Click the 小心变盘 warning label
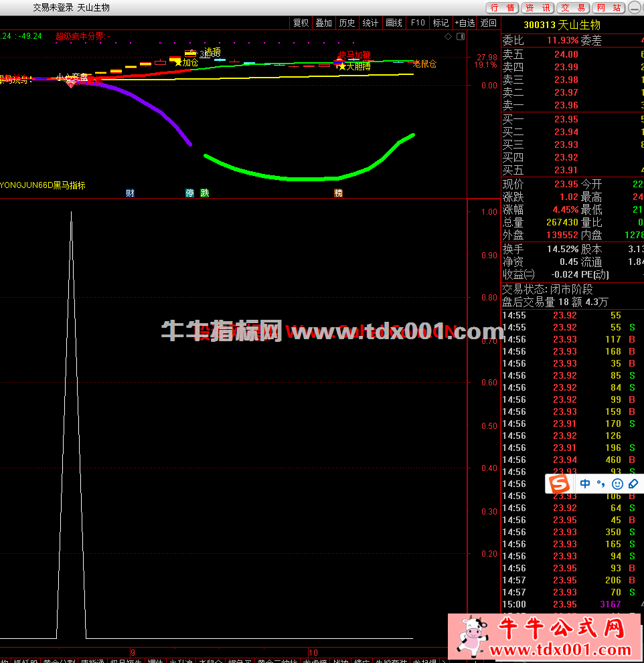Image resolution: width=644 pixels, height=663 pixels. coord(72,78)
